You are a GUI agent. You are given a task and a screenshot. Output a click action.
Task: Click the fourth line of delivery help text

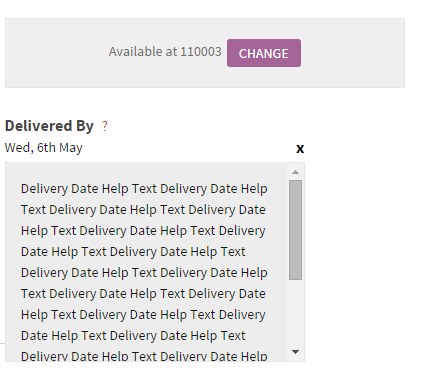click(x=133, y=252)
